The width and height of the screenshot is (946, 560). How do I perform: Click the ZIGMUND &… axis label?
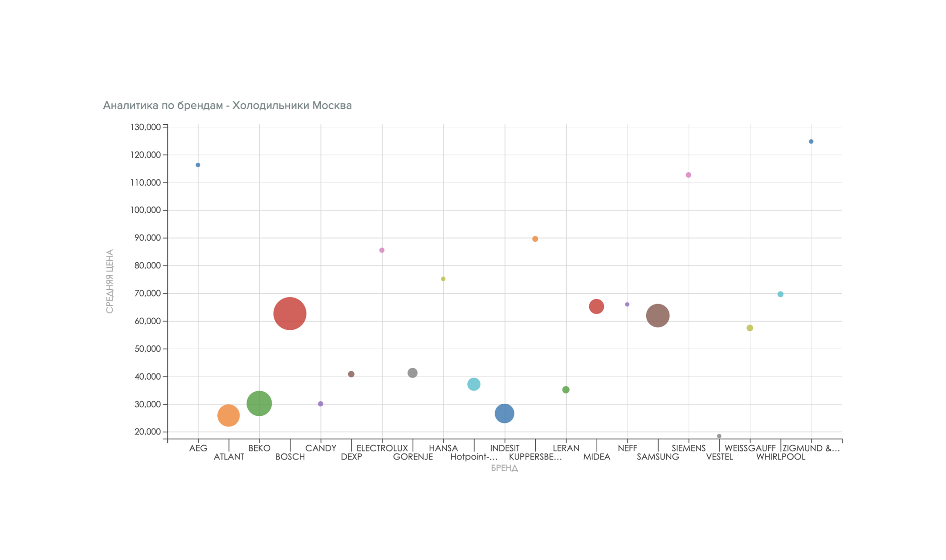pyautogui.click(x=811, y=448)
